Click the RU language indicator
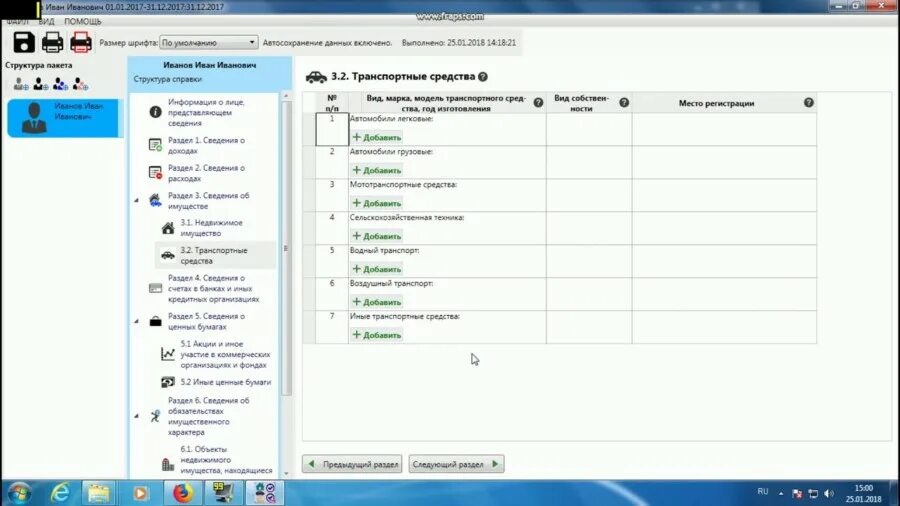This screenshot has height=506, width=900. (762, 492)
